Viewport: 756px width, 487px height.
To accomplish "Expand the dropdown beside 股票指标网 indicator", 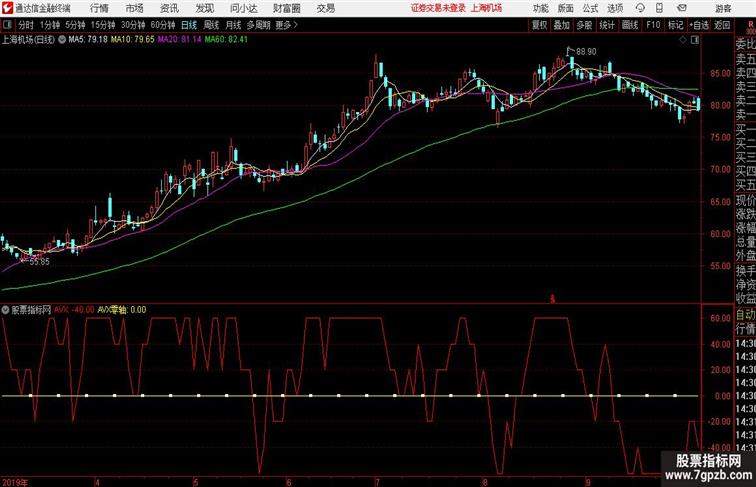I will click(5, 310).
